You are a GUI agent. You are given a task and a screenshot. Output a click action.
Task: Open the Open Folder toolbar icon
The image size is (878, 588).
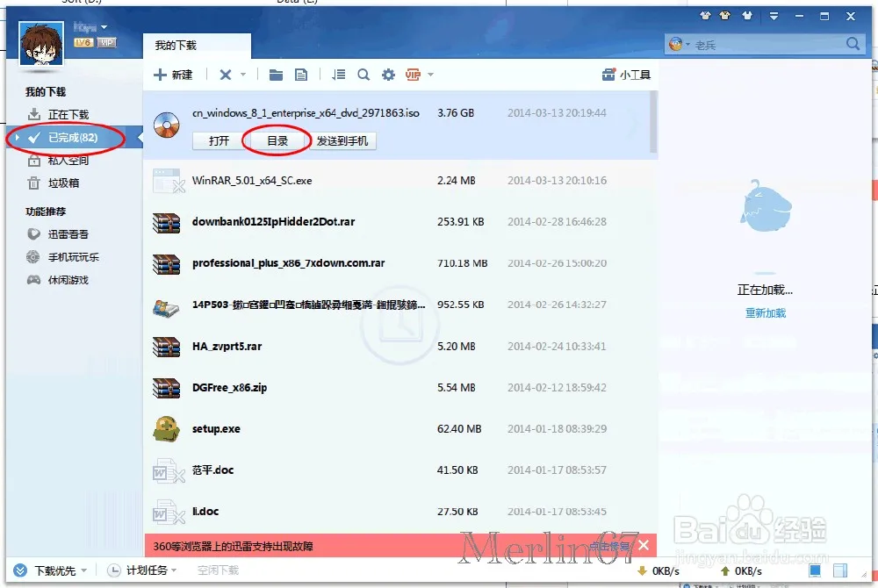pos(276,75)
